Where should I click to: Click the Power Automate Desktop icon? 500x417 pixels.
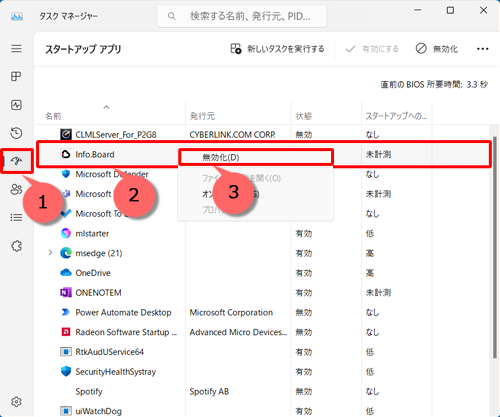pos(66,312)
